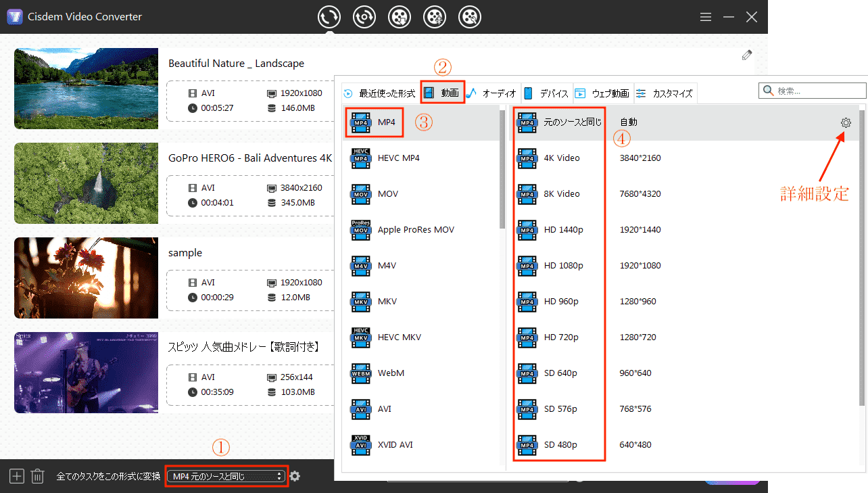868x493 pixels.
Task: Select the HEVC MP4 format
Action: pos(398,158)
